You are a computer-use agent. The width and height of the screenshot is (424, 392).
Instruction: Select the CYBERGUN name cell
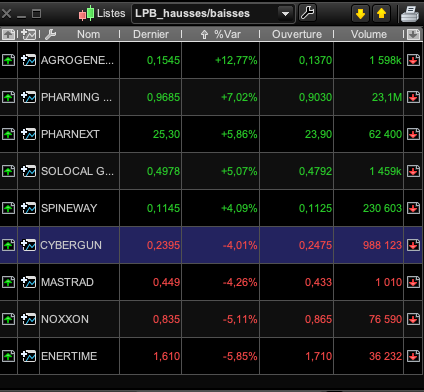pyautogui.click(x=79, y=245)
